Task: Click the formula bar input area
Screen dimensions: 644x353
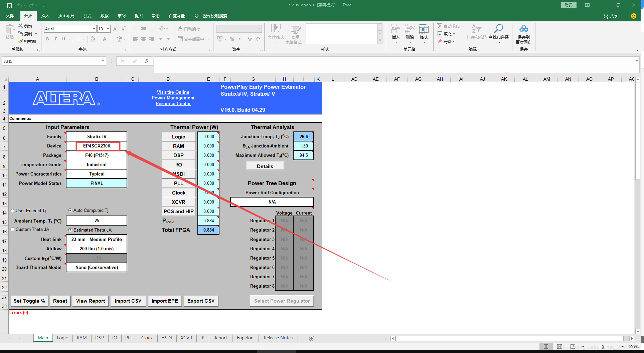Action: tap(394, 64)
